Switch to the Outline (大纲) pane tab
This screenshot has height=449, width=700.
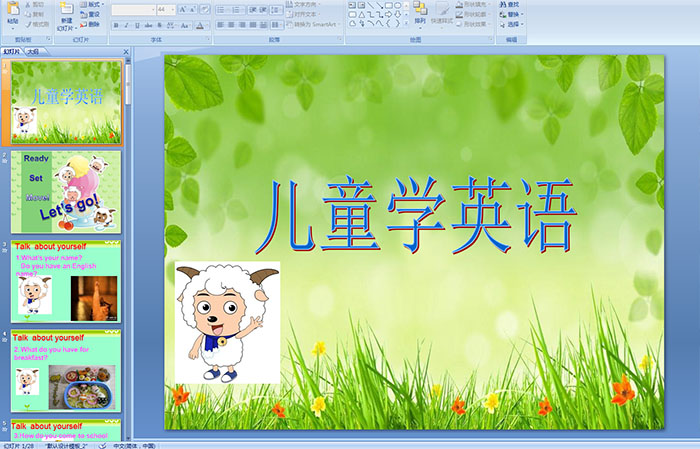tap(33, 51)
